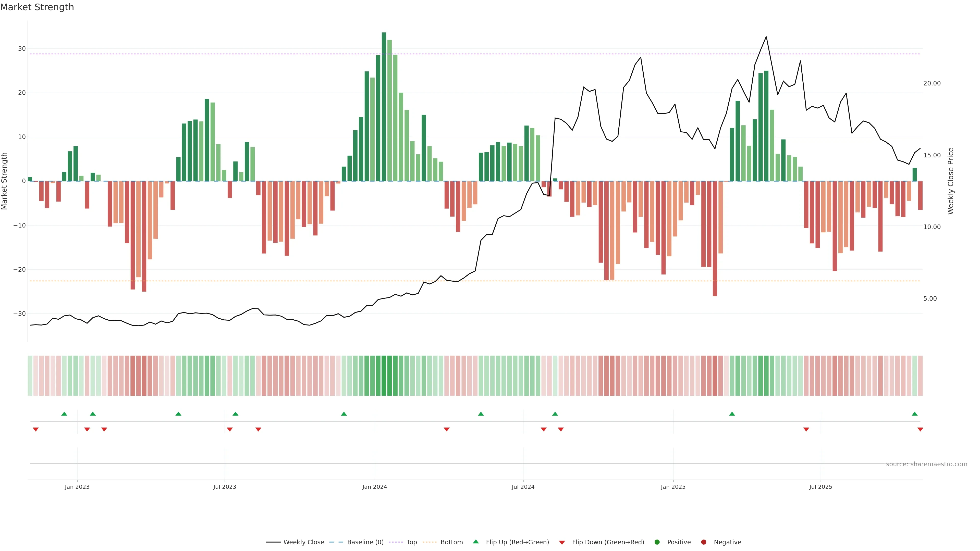The height and width of the screenshot is (551, 980).
Task: Click the source: sharemaestro.com text
Action: pos(926,464)
